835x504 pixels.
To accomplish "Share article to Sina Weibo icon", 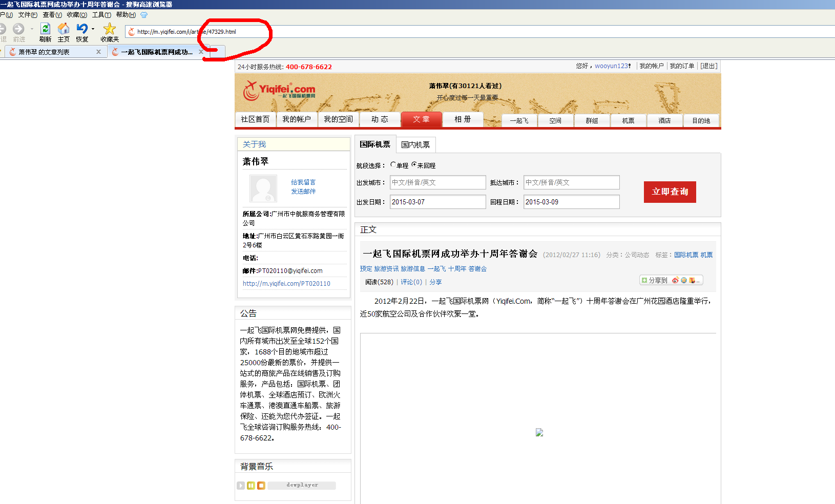I will pos(675,280).
